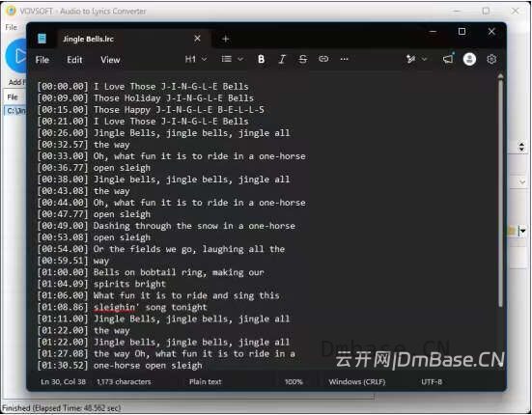The height and width of the screenshot is (415, 532).
Task: Click the line at [00:00.00] I Love Those
Action: click(143, 87)
